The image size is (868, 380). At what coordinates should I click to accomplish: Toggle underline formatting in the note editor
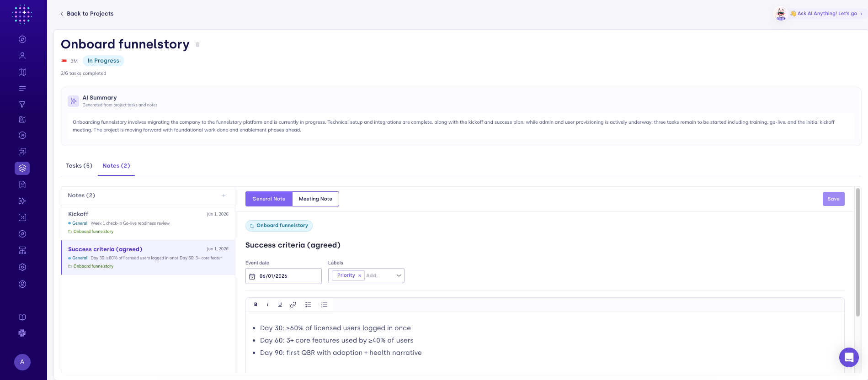tap(280, 305)
